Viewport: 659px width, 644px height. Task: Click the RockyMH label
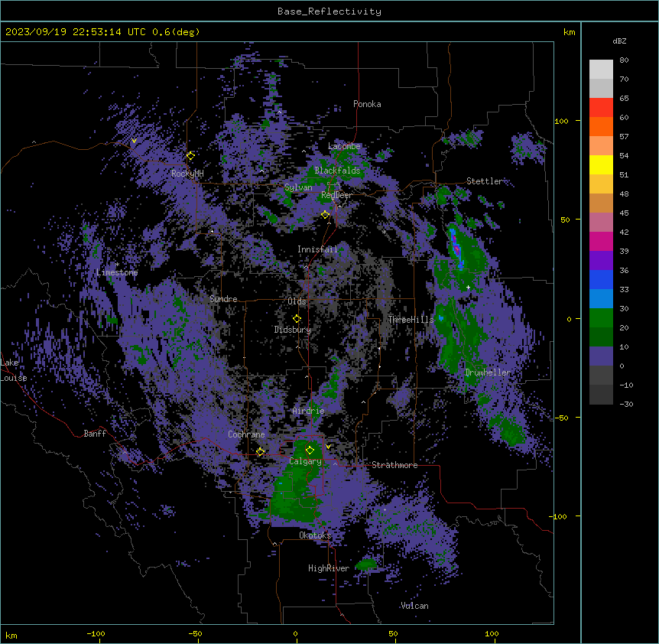tap(187, 174)
